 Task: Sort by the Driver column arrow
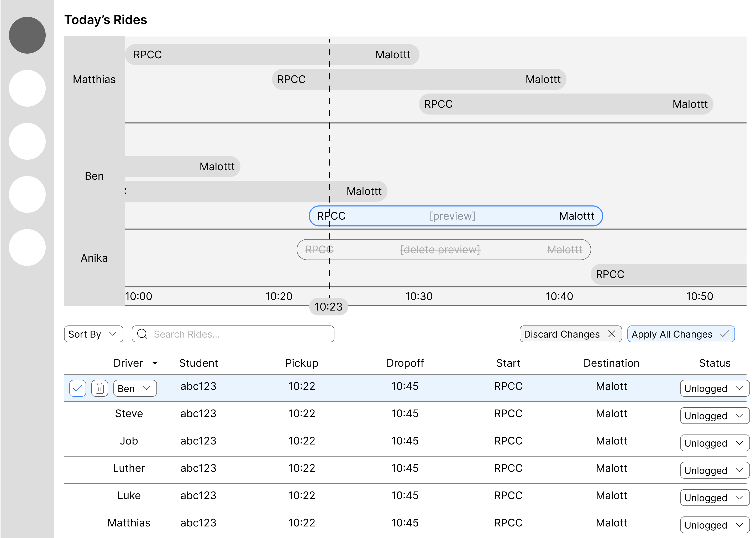click(x=155, y=363)
